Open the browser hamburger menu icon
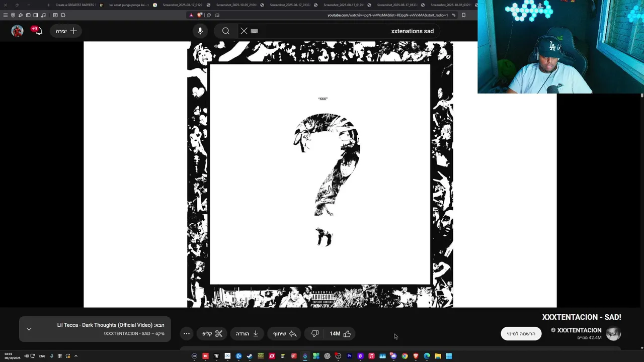The height and width of the screenshot is (362, 644). 6,15
